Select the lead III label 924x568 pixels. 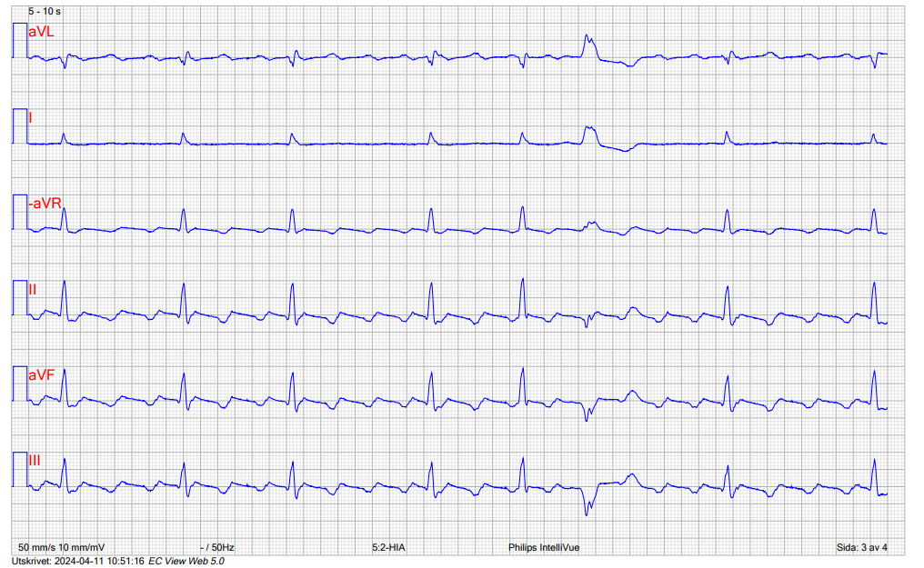35,461
